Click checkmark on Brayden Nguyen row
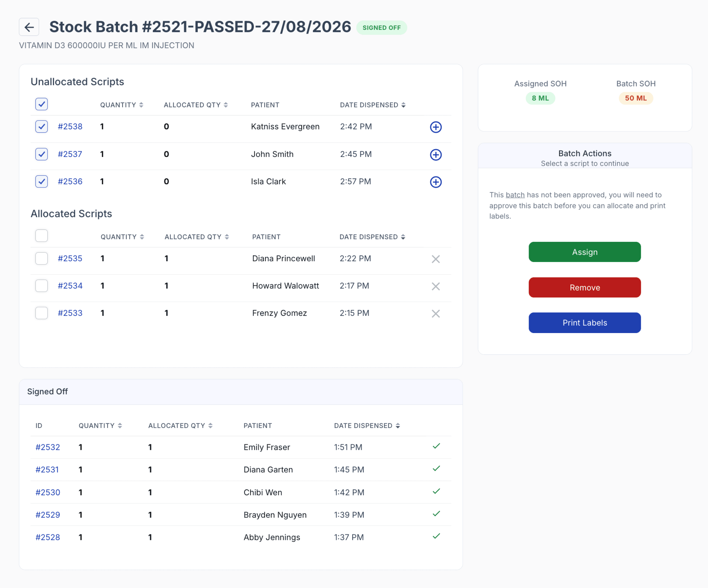The height and width of the screenshot is (588, 708). point(436,514)
